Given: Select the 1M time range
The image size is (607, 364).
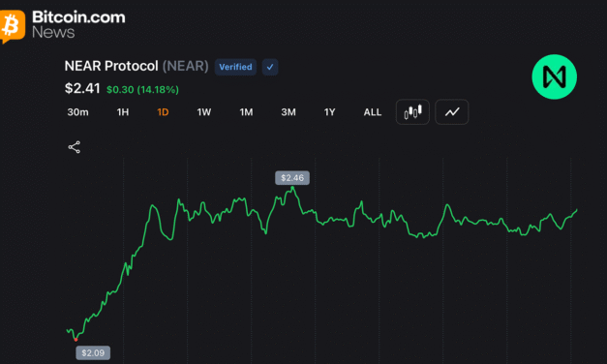Looking at the screenshot, I should point(246,112).
